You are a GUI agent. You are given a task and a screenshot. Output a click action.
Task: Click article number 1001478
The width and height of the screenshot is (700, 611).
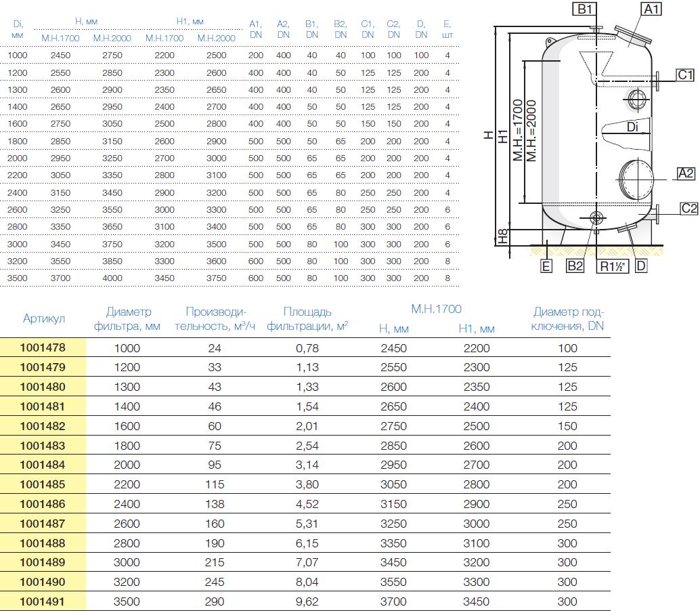click(x=43, y=348)
